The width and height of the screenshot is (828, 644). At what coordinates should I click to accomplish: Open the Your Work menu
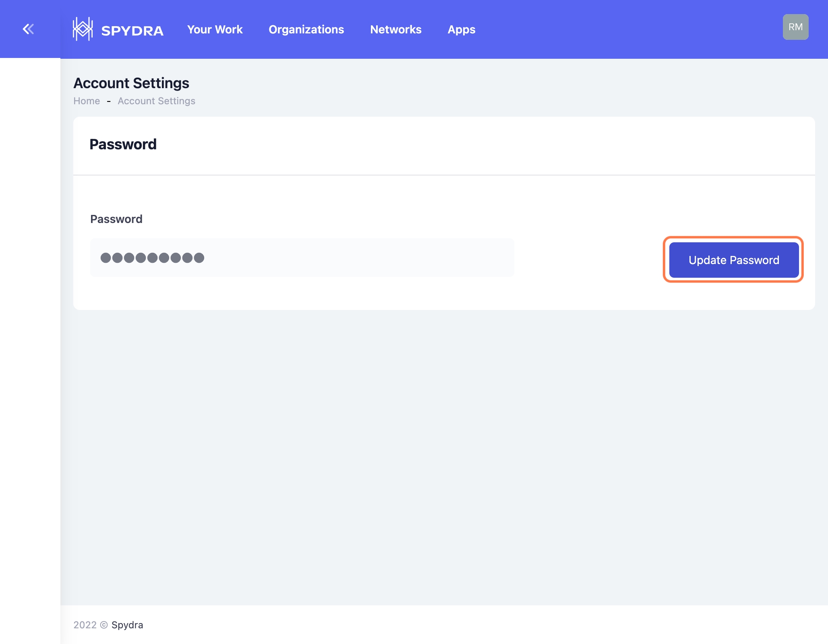point(215,29)
